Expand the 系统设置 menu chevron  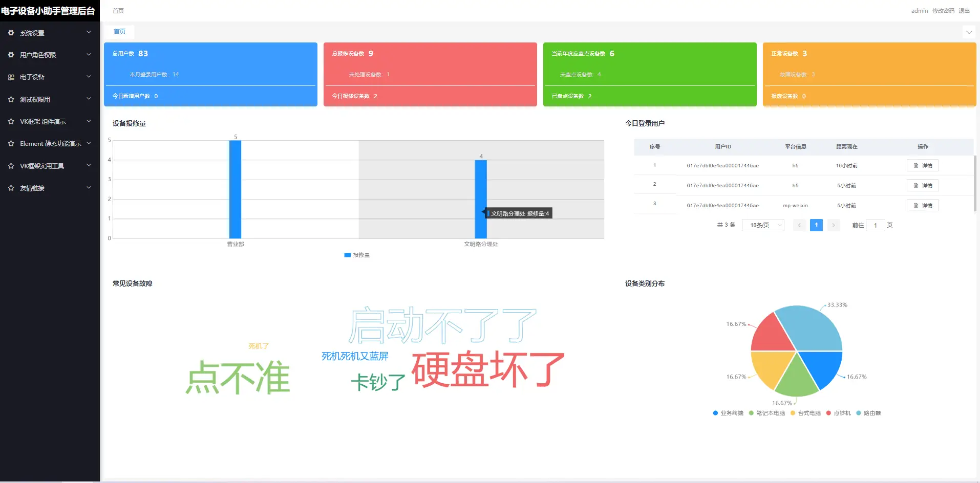(x=89, y=32)
